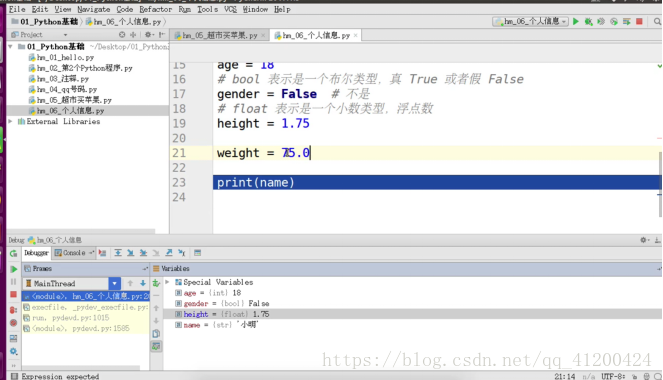Select execfile frame in Frames list
663x380 pixels.
coord(85,307)
